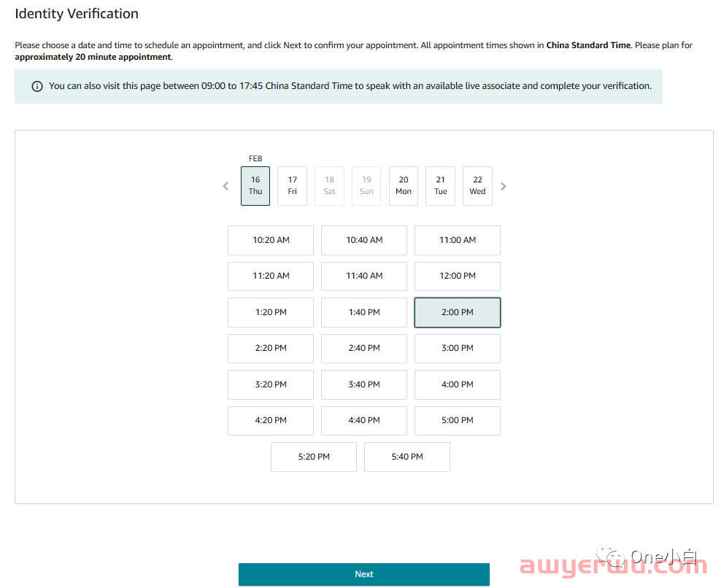Image resolution: width=721 pixels, height=588 pixels.
Task: Select Tuesday 21 date tile
Action: [x=440, y=186]
